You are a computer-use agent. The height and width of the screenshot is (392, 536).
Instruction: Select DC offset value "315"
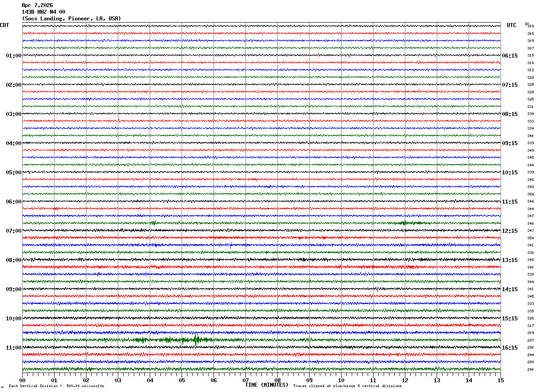point(530,56)
